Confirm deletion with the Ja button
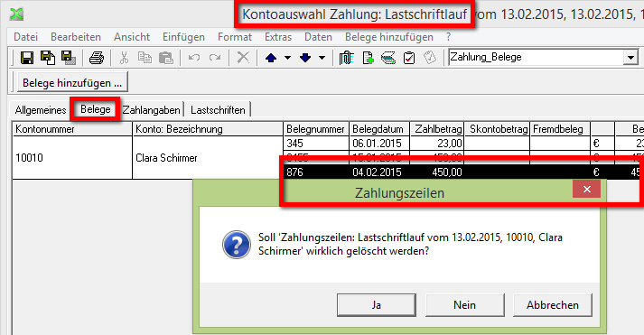Image resolution: width=644 pixels, height=335 pixels. point(377,305)
